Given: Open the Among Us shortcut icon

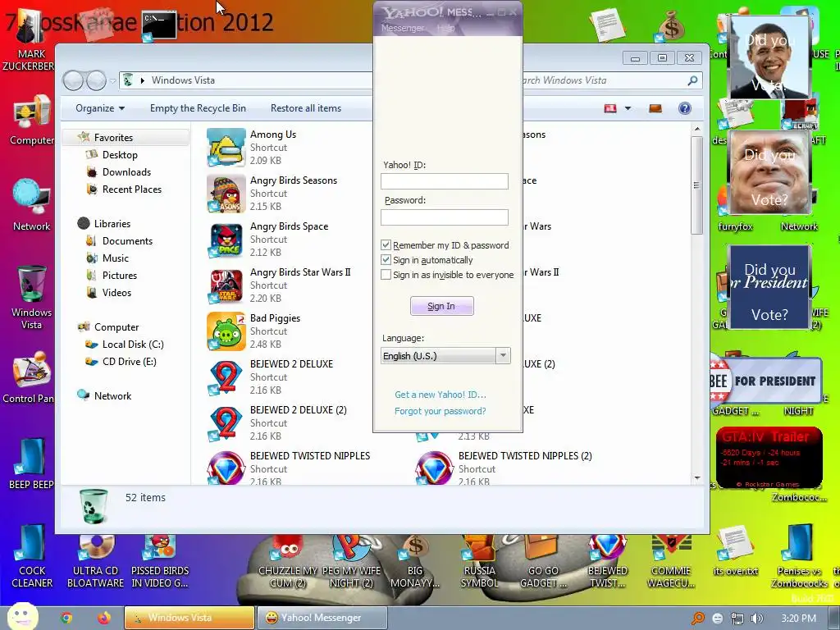Looking at the screenshot, I should pos(226,148).
